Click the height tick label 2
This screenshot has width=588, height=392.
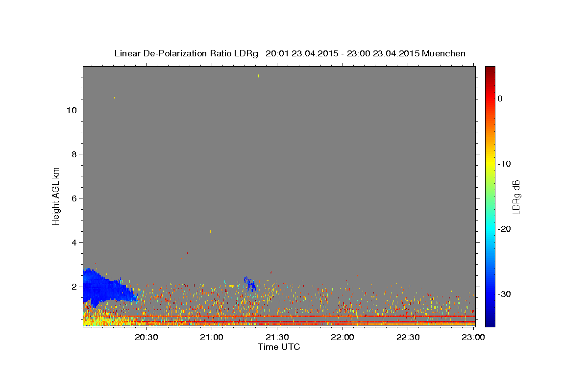coord(74,287)
